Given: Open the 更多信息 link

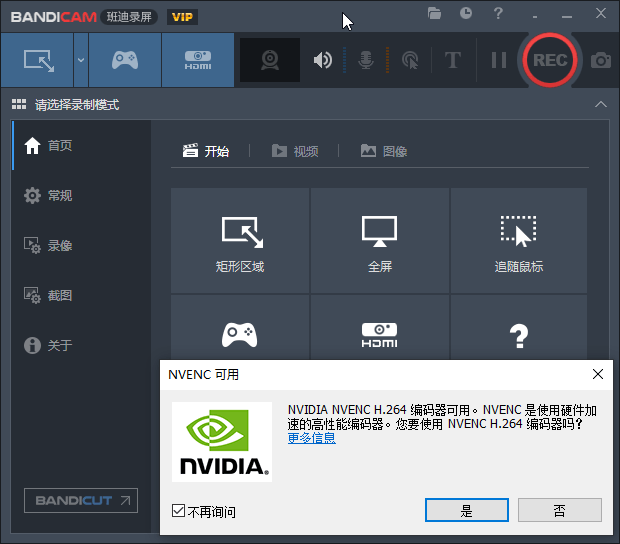Looking at the screenshot, I should tap(312, 438).
